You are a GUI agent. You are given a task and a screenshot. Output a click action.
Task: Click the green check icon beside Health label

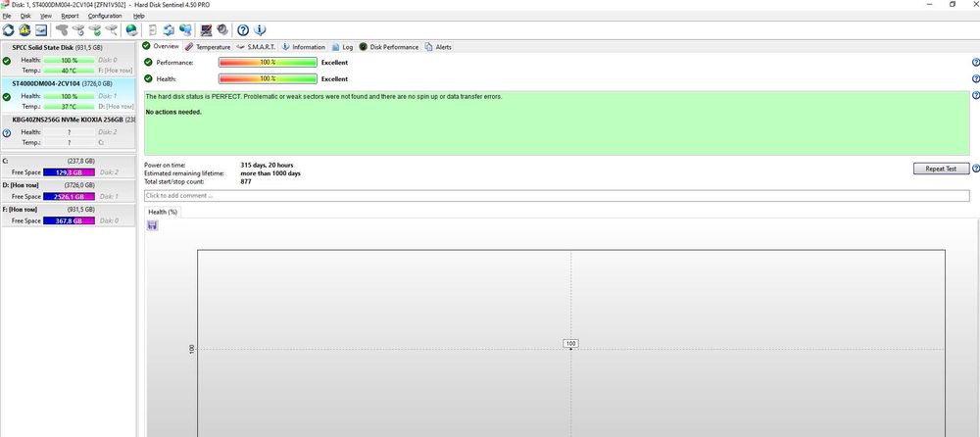(148, 78)
